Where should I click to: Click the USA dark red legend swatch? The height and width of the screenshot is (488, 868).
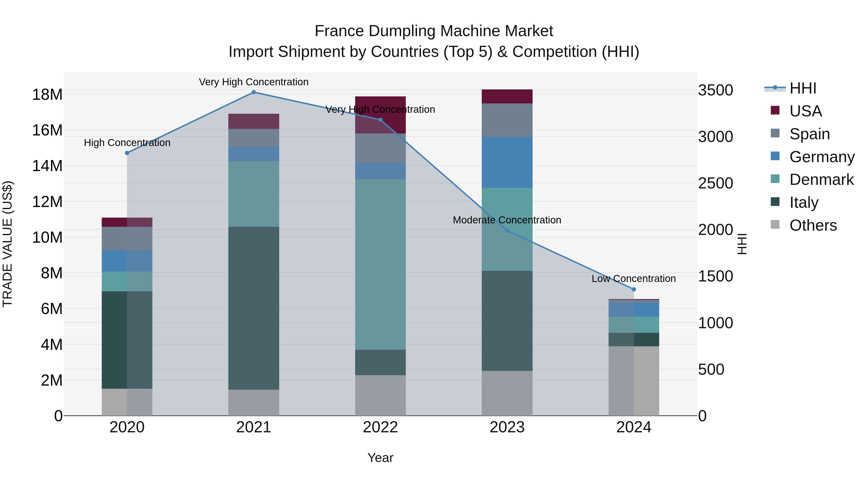(775, 110)
